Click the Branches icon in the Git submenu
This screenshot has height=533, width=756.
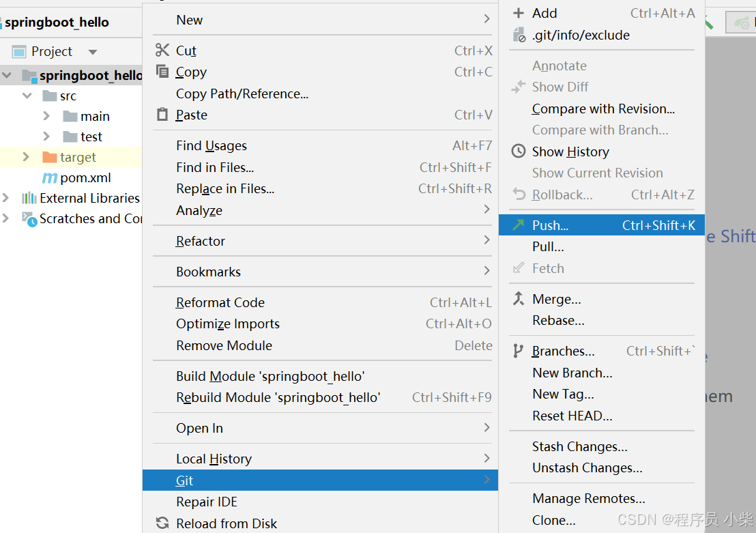[x=518, y=351]
